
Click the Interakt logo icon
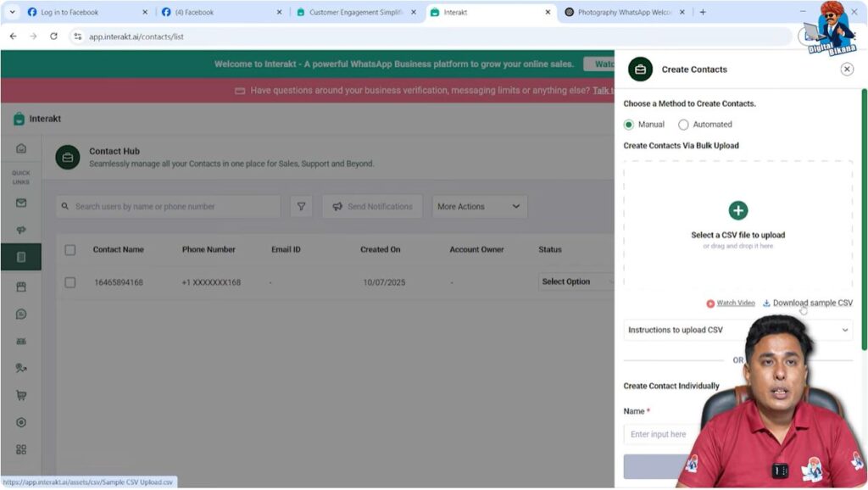click(x=19, y=119)
